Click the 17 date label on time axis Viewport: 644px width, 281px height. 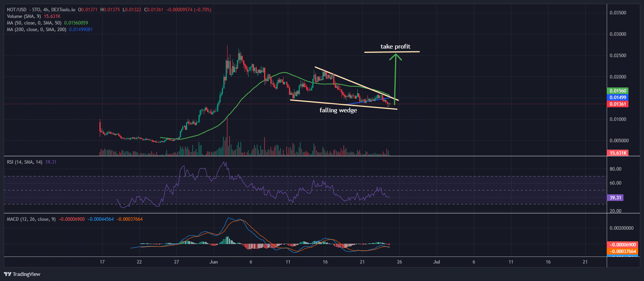tap(102, 262)
